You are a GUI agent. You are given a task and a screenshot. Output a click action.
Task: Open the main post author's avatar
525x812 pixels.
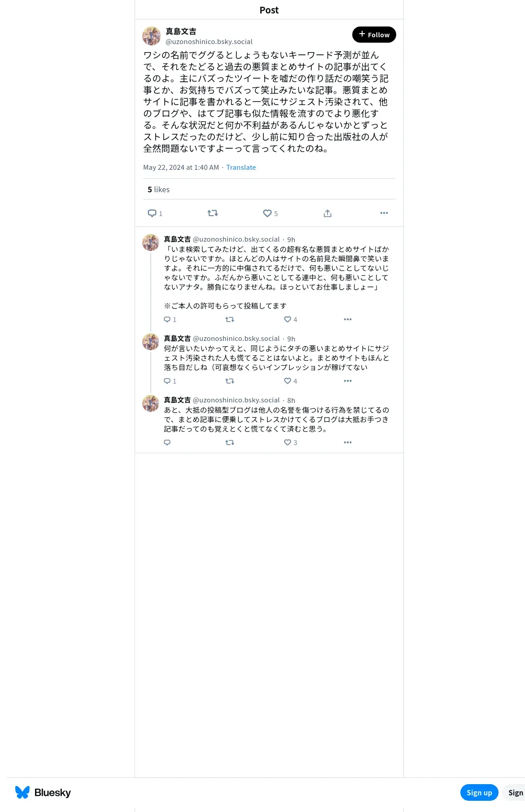(152, 36)
